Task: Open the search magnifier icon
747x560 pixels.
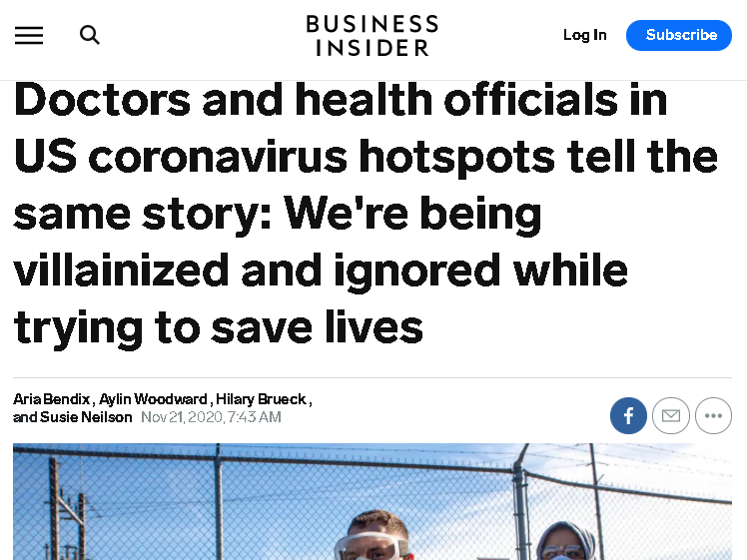Action: tap(90, 35)
